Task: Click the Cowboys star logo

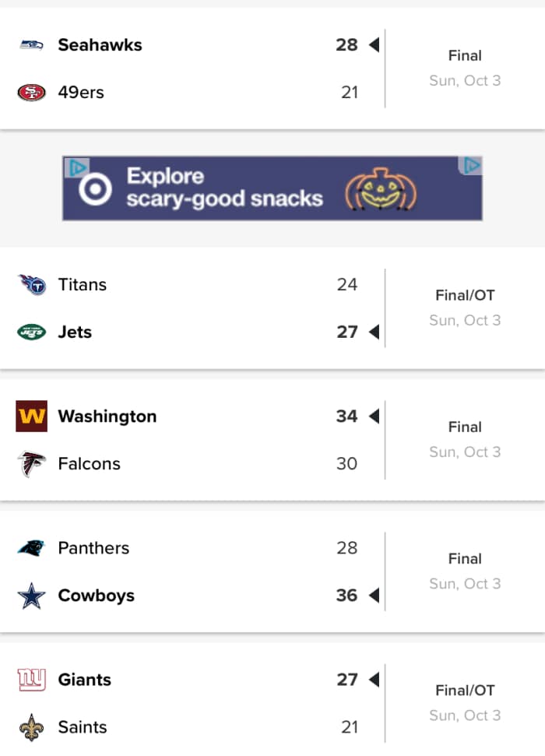Action: click(31, 595)
